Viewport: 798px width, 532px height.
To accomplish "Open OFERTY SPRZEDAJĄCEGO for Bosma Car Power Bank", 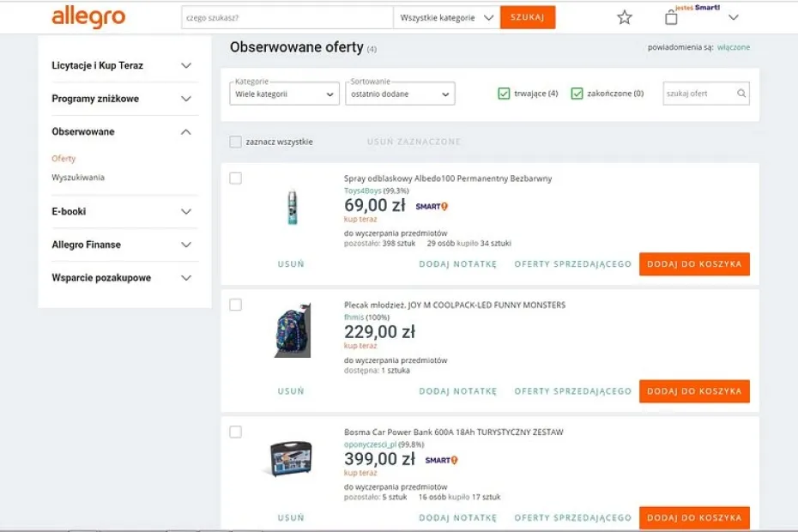I will coord(572,517).
